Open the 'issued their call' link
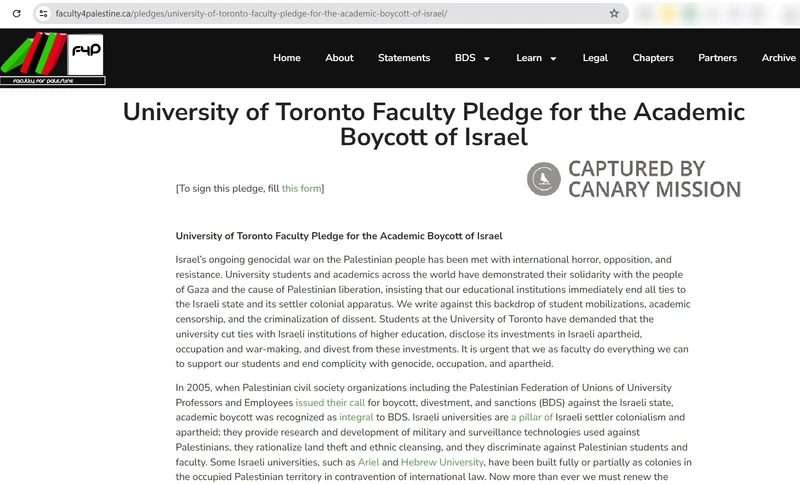 [x=330, y=402]
